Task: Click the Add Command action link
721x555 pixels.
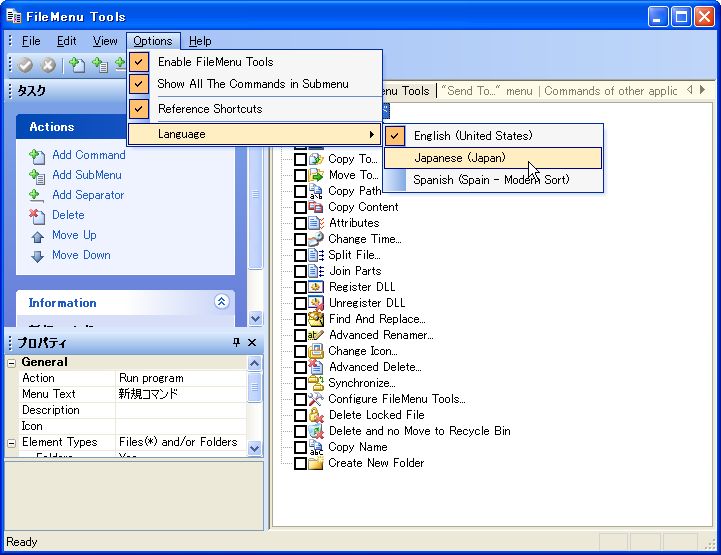Action: 89,155
